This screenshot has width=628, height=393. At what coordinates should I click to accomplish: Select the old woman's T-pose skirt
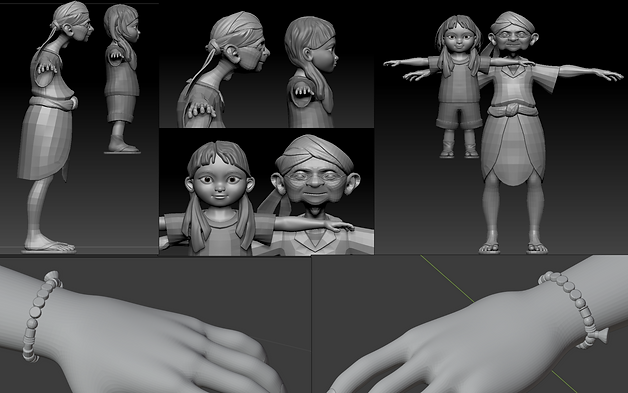[513, 149]
